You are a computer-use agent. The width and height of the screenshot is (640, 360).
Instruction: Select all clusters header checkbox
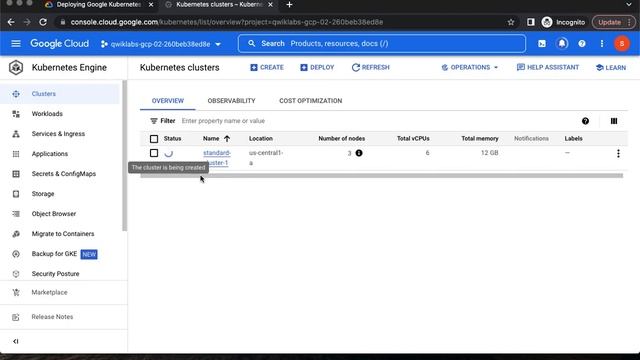coord(154,139)
